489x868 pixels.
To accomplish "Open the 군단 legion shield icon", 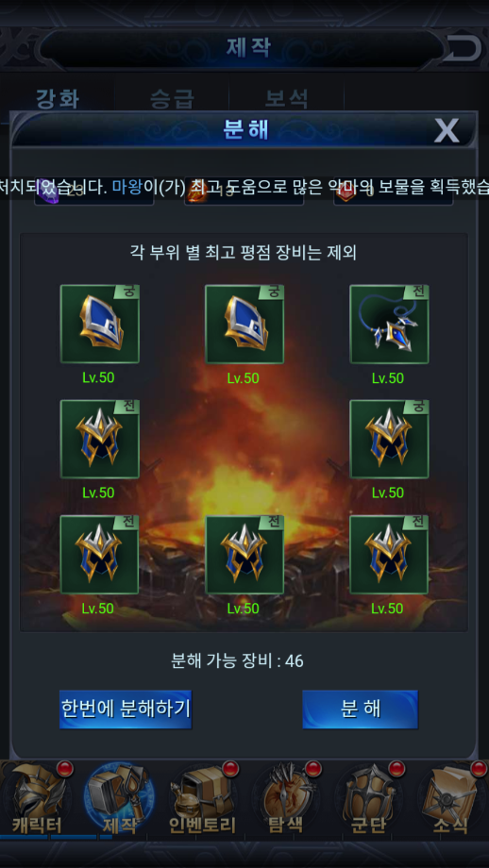I will pos(368,797).
